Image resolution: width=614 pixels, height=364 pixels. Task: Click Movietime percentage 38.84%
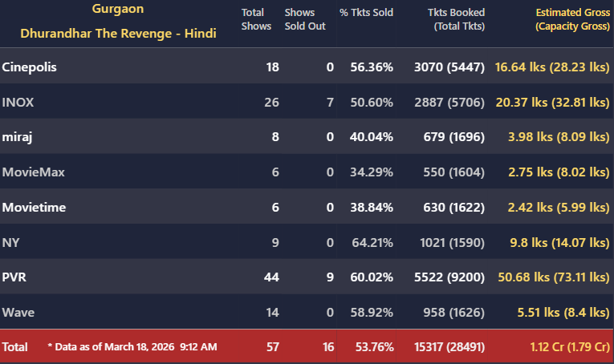click(372, 207)
